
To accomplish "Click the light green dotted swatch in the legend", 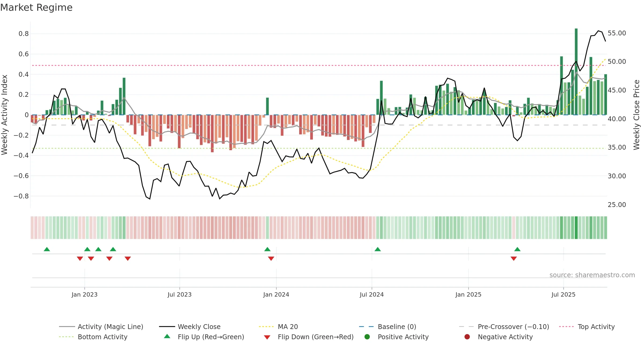I will point(66,337).
